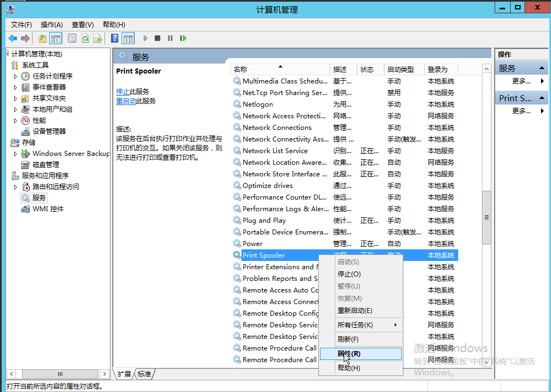Select the Netlogon service row
The image size is (551, 392).
(x=344, y=104)
